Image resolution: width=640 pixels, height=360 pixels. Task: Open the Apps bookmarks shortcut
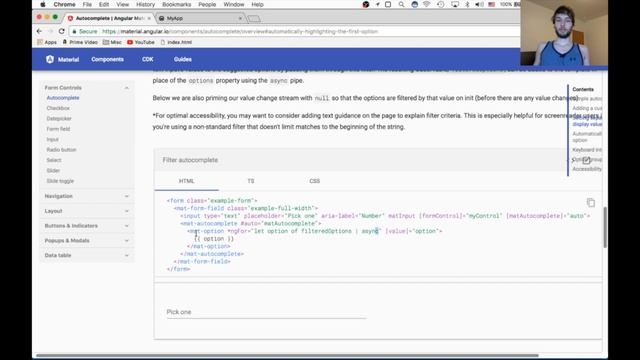[47, 42]
